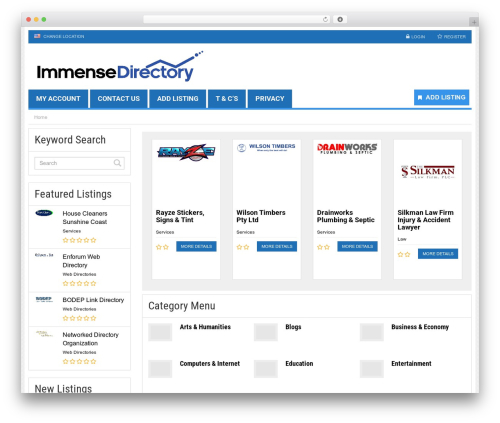Click the Education category image
The height and width of the screenshot is (423, 500).
pyautogui.click(x=266, y=369)
